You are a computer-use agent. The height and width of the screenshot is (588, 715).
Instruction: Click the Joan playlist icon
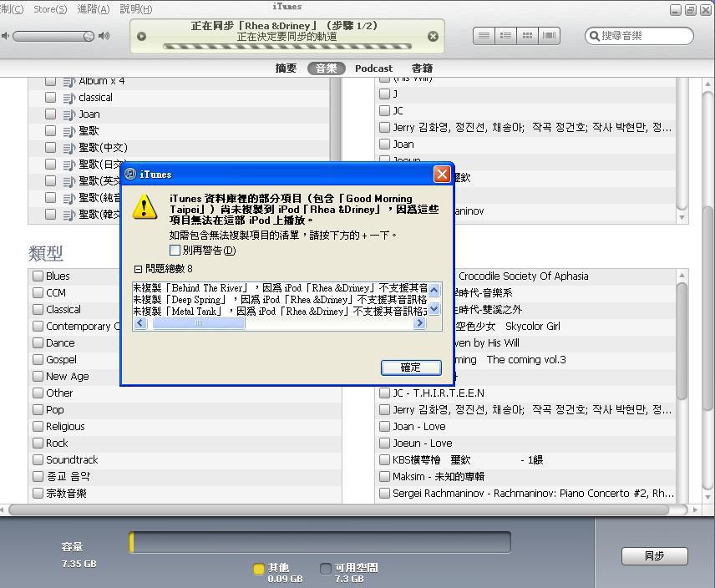tap(68, 115)
